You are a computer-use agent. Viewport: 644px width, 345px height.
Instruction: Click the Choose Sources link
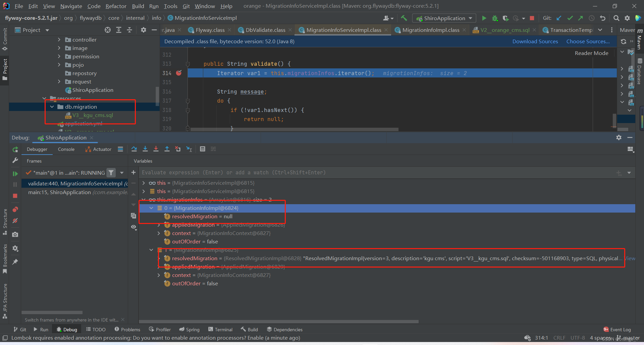click(588, 41)
